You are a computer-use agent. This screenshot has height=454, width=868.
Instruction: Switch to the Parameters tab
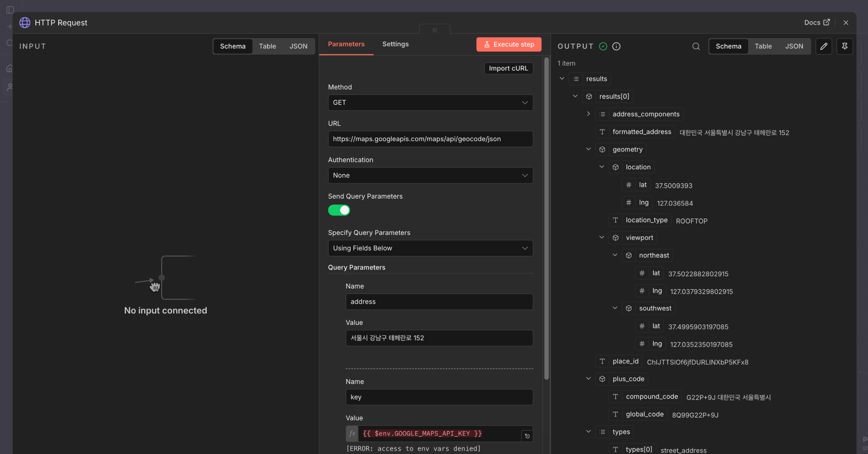point(346,44)
